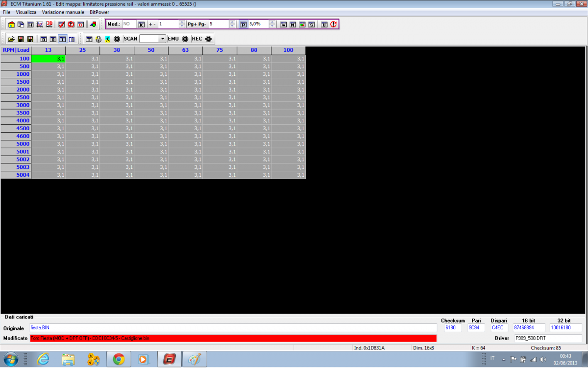Click the padlock toolbar icon

click(x=98, y=39)
